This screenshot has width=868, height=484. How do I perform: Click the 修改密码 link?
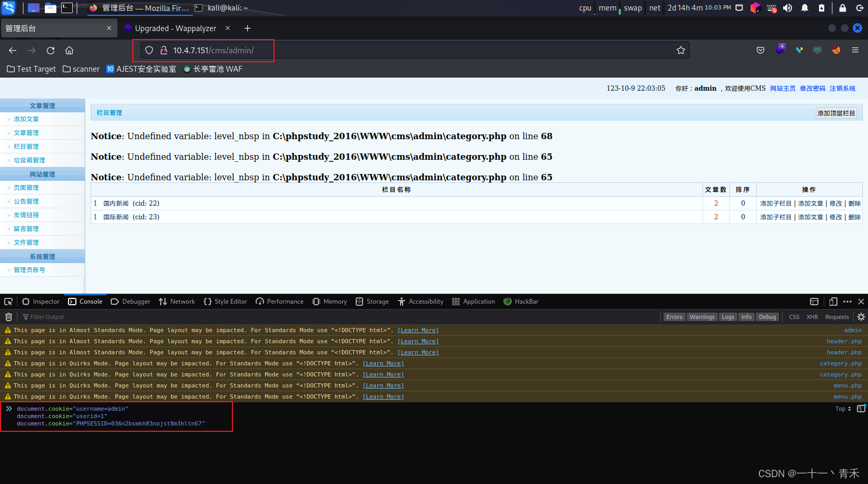812,89
